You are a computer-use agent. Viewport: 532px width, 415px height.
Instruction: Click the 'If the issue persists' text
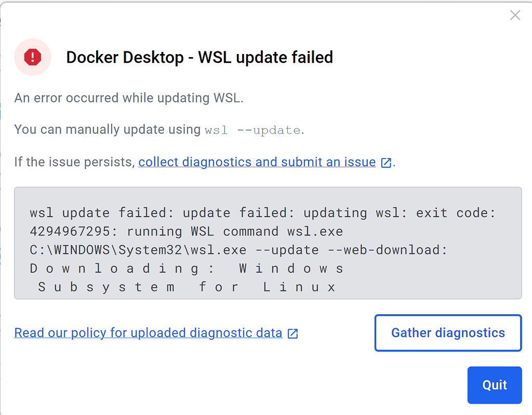point(74,162)
